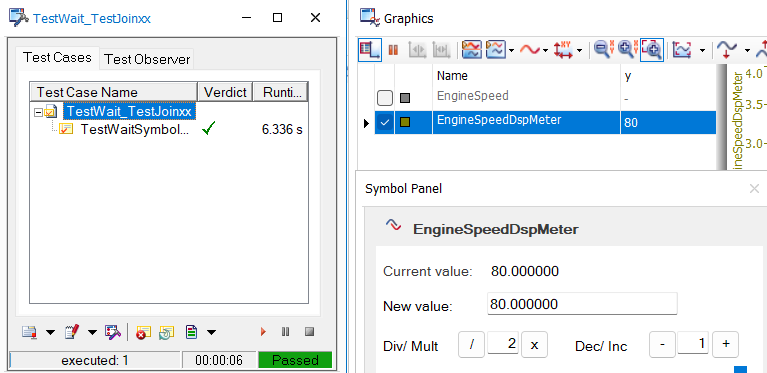Close the Symbol Panel
Screen dimensions: 767x373
[x=754, y=189]
